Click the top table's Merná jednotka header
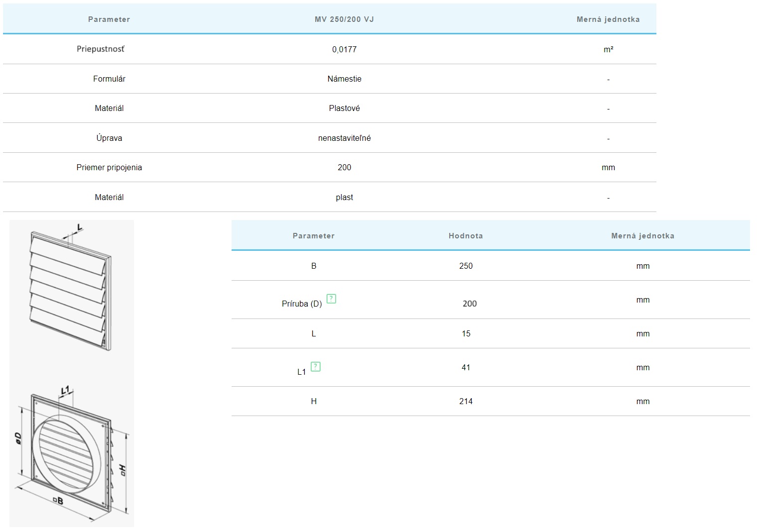Image resolution: width=760 pixels, height=532 pixels. pyautogui.click(x=608, y=19)
